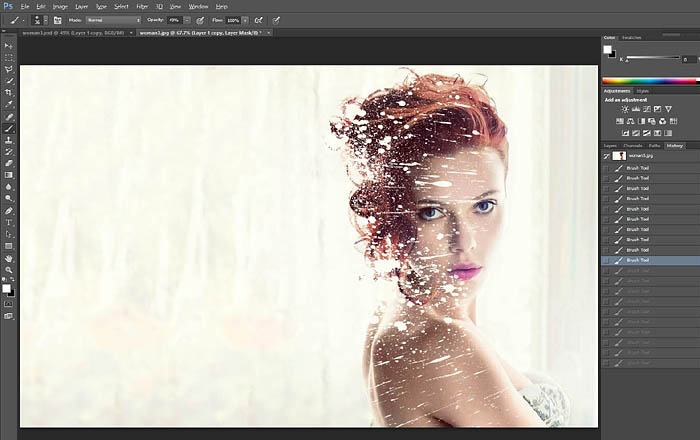Select the Hand tool

pos(9,257)
